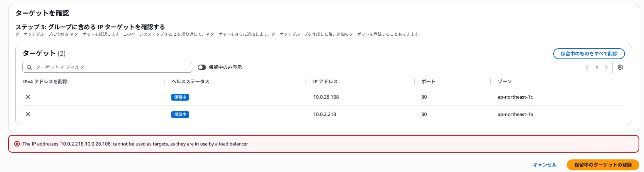Click the 保留中 badge on the 10.0.2.218 row
Image resolution: width=644 pixels, height=172 pixels.
point(180,115)
